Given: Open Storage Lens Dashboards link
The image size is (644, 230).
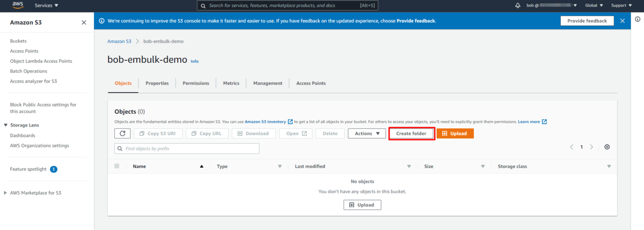Looking at the screenshot, I should [x=23, y=136].
